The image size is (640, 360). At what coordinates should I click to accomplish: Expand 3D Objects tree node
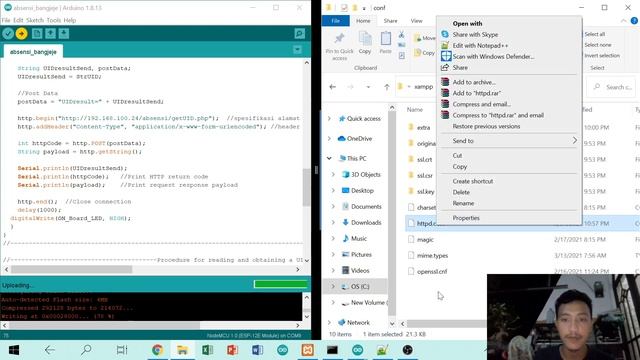(333, 175)
